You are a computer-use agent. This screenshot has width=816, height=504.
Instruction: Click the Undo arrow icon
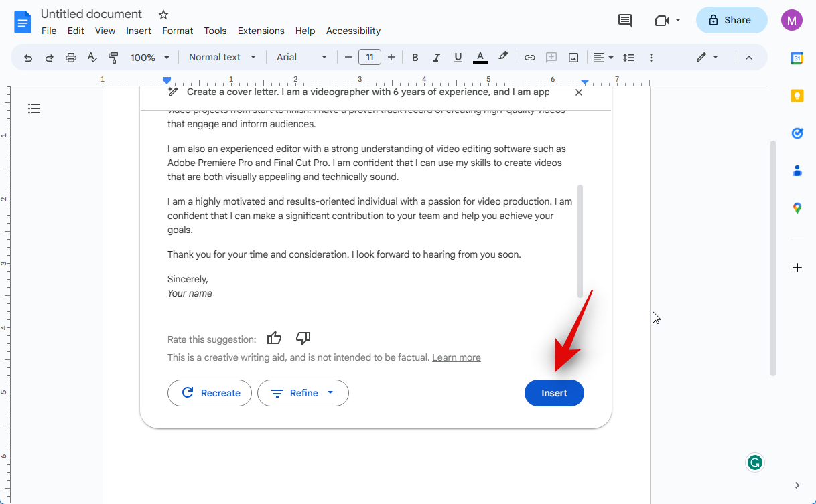coord(28,58)
